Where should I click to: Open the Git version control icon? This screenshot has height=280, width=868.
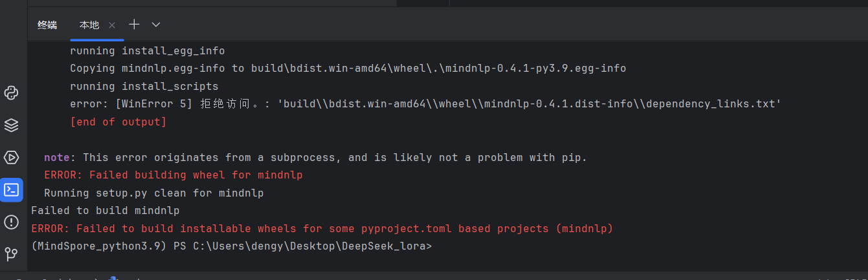(x=11, y=253)
